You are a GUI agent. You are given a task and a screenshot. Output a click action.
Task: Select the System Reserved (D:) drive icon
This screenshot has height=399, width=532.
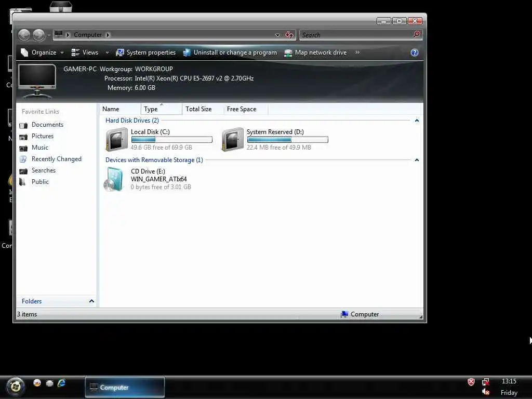point(232,139)
